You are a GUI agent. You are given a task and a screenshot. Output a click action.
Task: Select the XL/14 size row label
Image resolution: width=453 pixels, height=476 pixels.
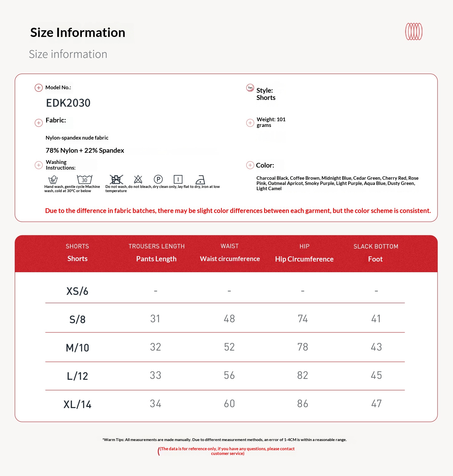[77, 404]
